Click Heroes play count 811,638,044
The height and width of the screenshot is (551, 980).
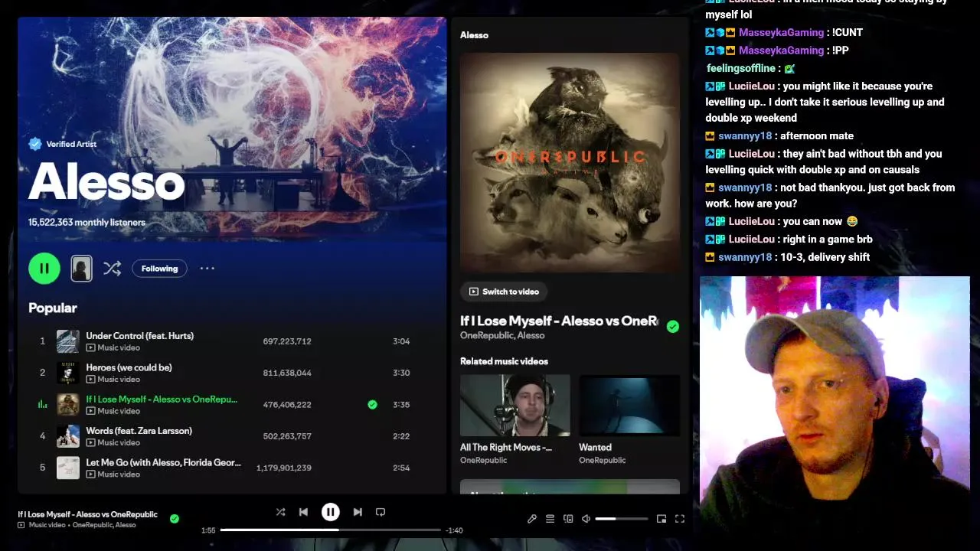click(287, 373)
